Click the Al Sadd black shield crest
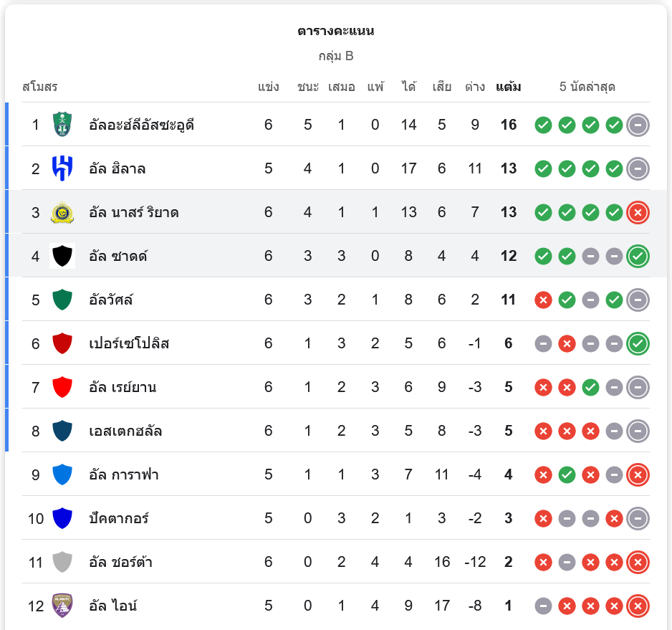Viewport: 672px width, 630px height. [62, 256]
